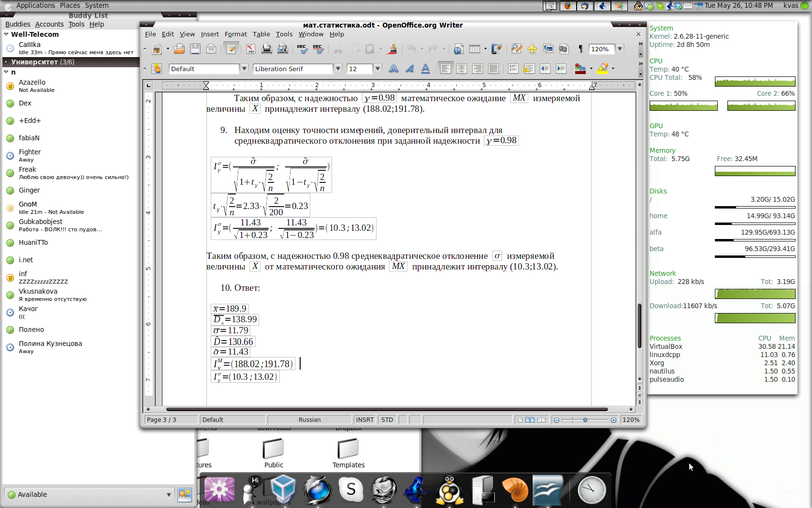Save the document with the floppy disk icon
Image resolution: width=812 pixels, height=508 pixels.
coord(195,49)
